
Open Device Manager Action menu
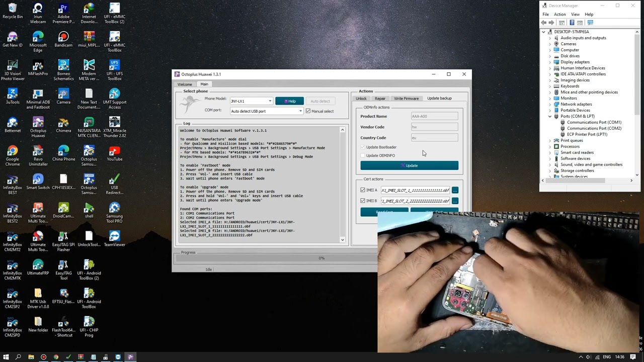[560, 15]
